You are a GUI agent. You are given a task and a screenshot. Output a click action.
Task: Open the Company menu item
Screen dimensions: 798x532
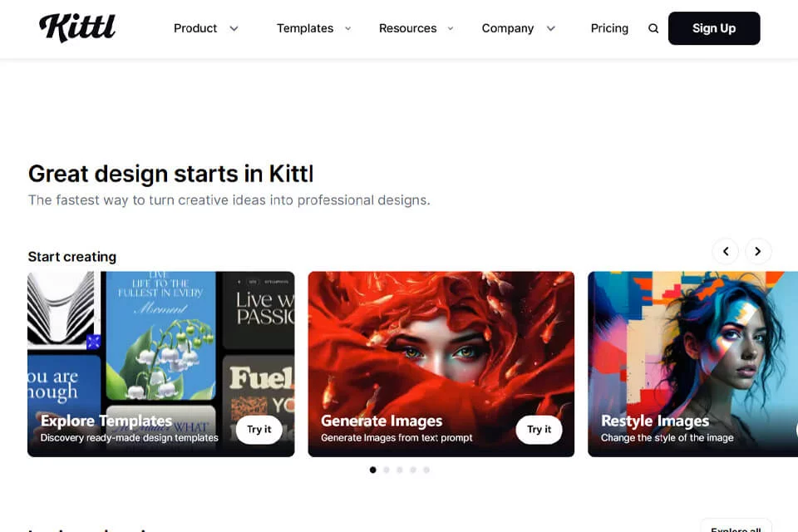coord(507,28)
